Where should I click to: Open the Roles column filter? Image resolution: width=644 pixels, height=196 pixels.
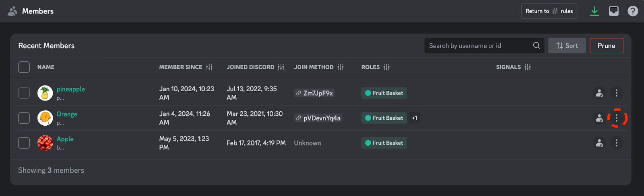[386, 67]
